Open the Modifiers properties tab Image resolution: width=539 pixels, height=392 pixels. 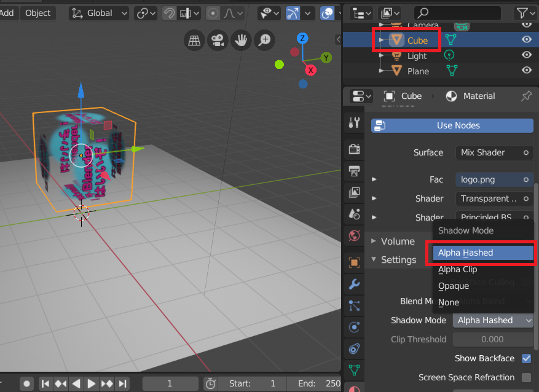[x=354, y=284]
